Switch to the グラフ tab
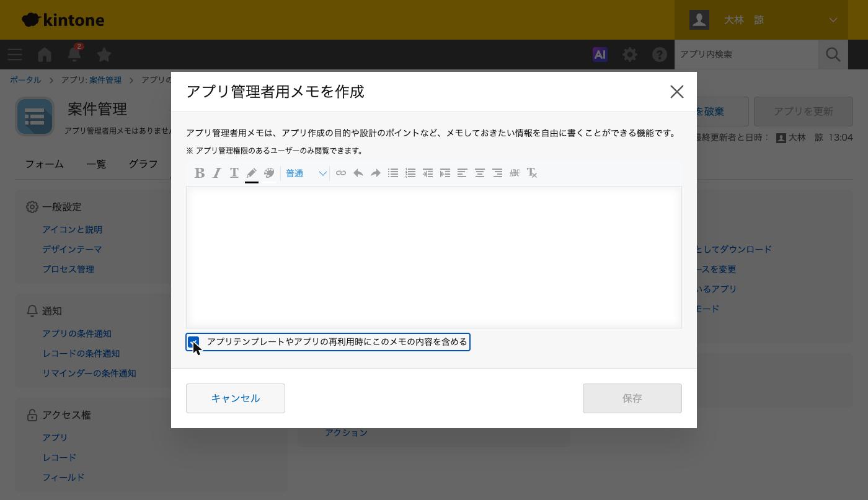 tap(143, 164)
